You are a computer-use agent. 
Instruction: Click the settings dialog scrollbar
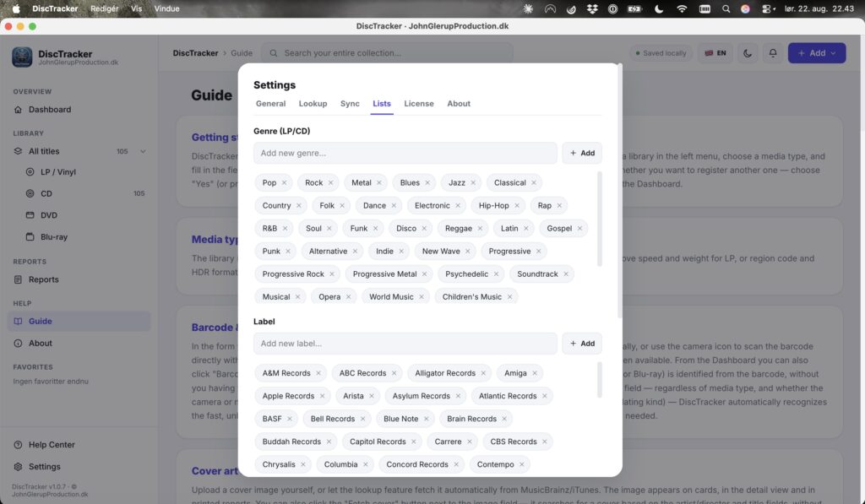620,190
